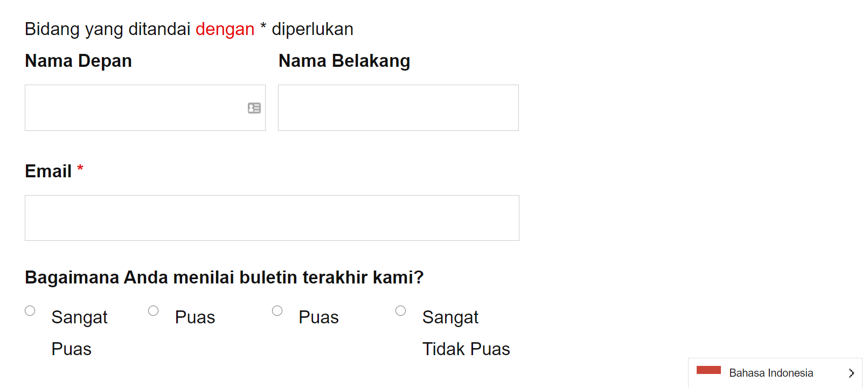Open the Bahasa Indonesia language selector
This screenshot has height=388, width=868.
pyautogui.click(x=771, y=373)
